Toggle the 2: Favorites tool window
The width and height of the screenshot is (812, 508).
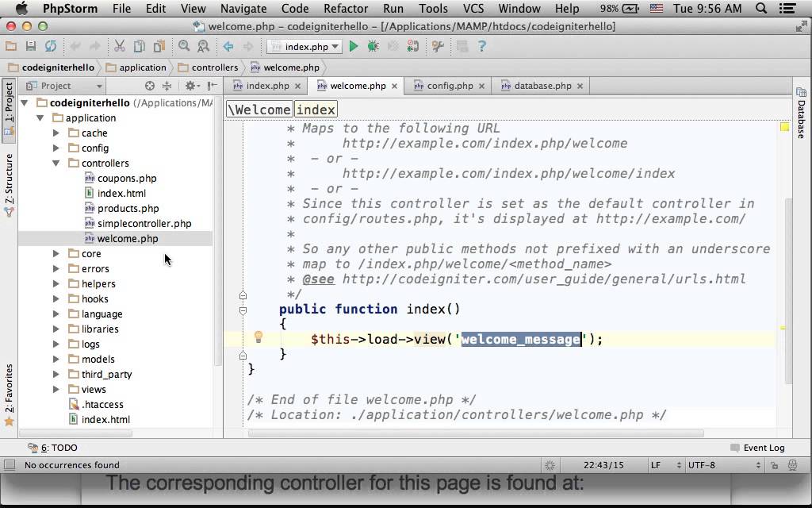pyautogui.click(x=9, y=395)
